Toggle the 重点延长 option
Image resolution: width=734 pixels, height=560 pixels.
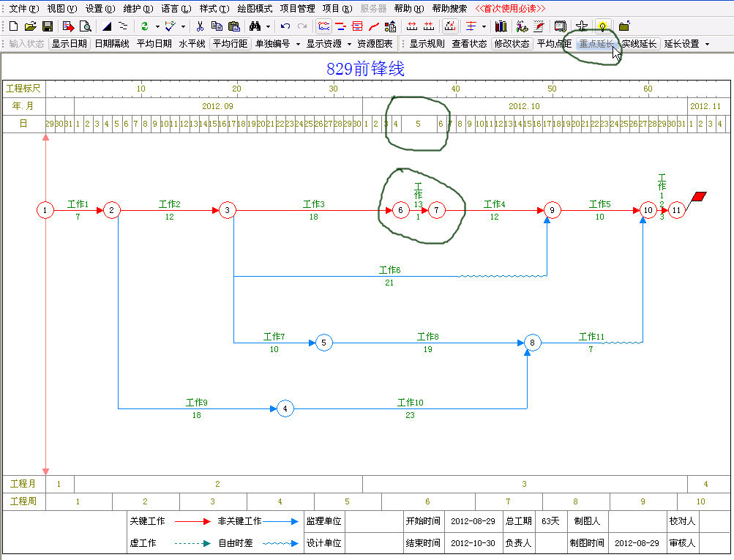596,43
